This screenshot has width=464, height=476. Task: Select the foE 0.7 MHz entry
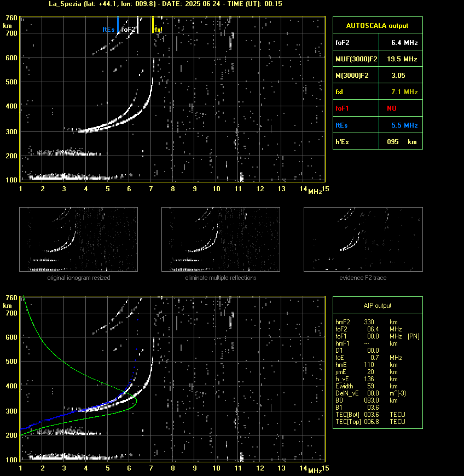click(x=369, y=358)
